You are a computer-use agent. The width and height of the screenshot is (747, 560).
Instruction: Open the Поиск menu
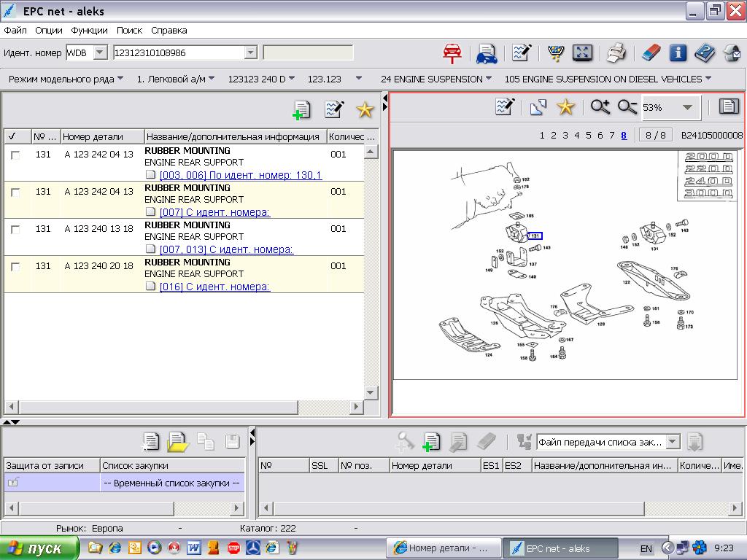tap(129, 31)
